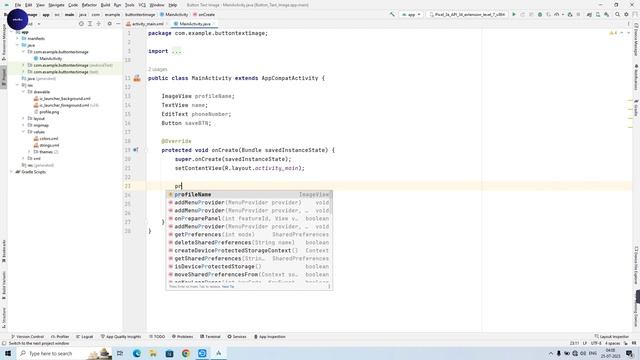Select profile.png in drawable folder
The image size is (640, 360).
tap(47, 112)
